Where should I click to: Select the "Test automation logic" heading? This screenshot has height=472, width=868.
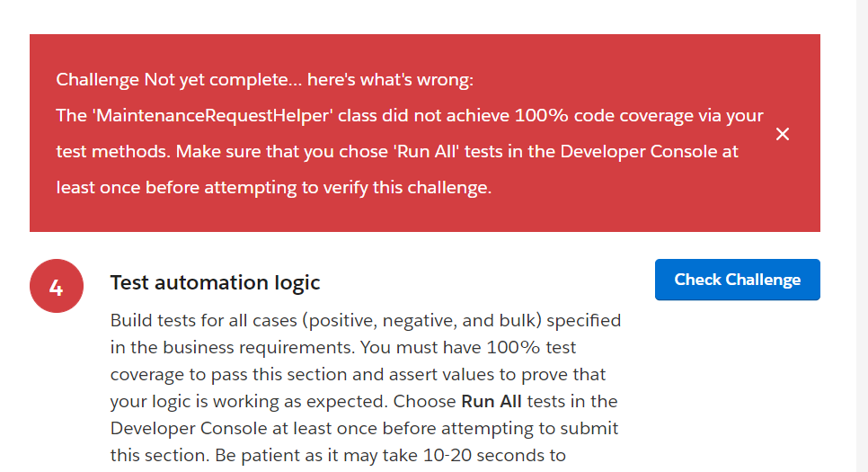coord(215,282)
